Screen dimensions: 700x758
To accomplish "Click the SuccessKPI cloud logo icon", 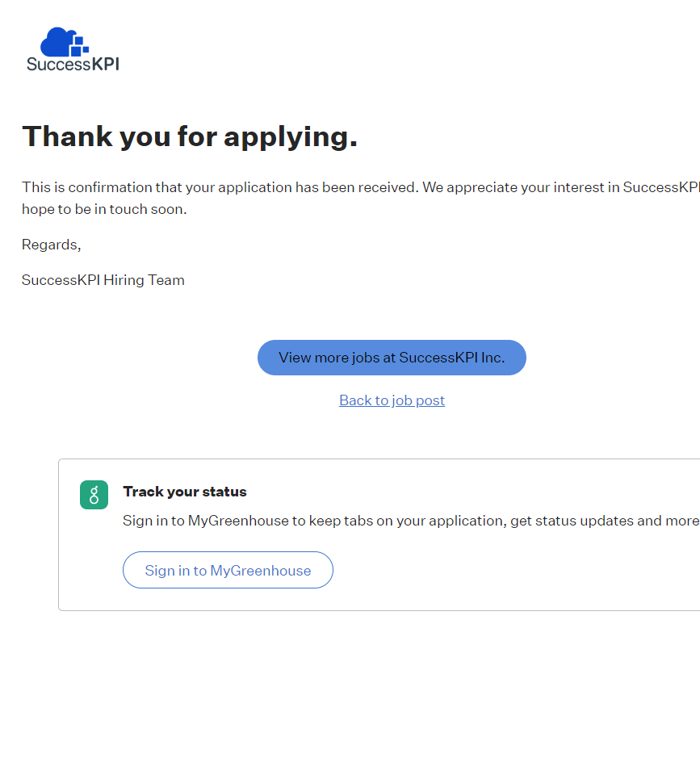I will point(65,42).
